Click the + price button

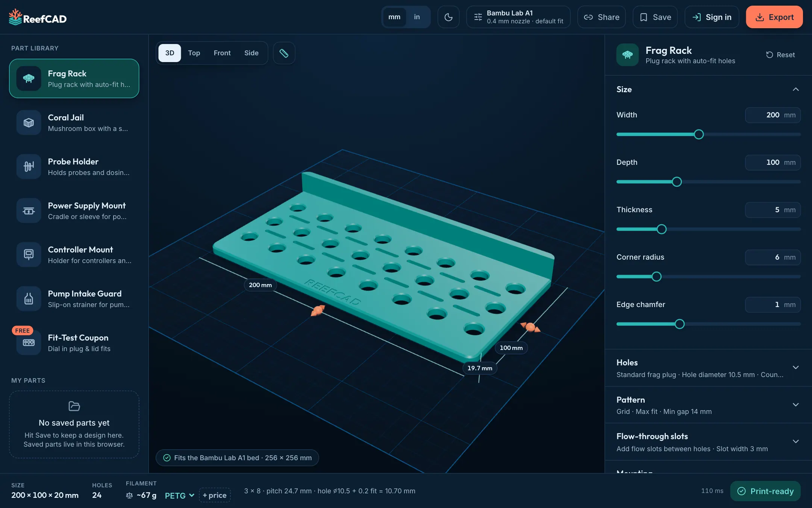click(x=215, y=495)
